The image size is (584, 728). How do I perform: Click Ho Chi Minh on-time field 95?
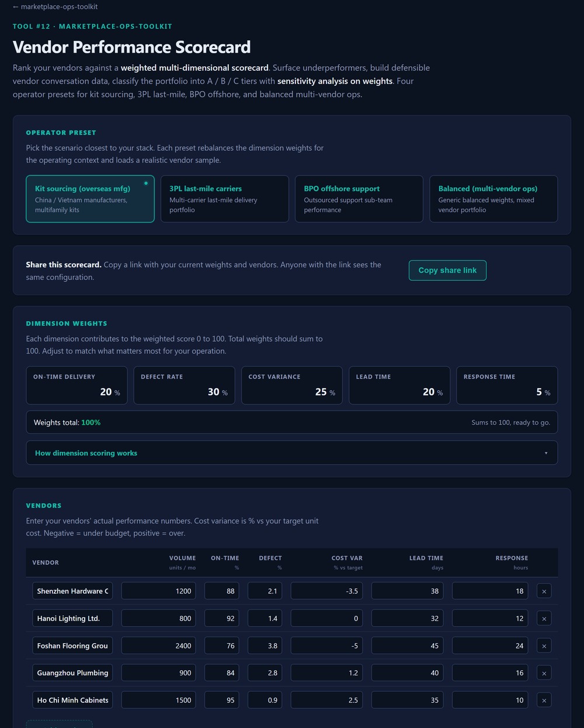pyautogui.click(x=221, y=700)
